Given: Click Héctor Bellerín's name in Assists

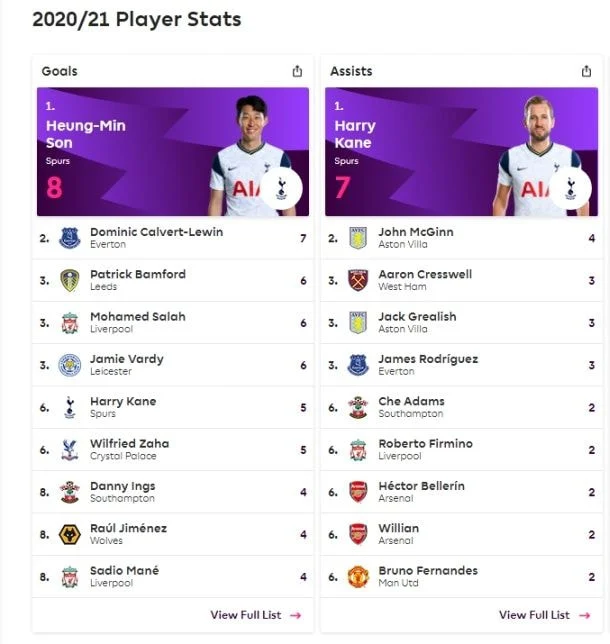Looking at the screenshot, I should tap(421, 486).
